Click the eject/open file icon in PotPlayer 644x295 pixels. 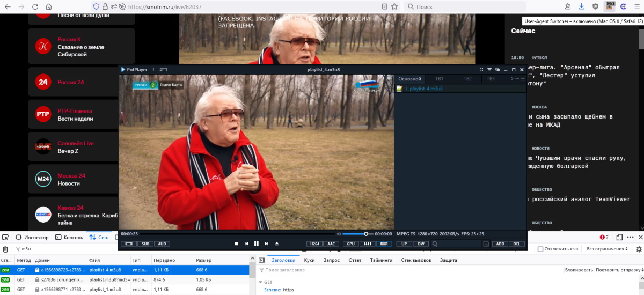coord(277,244)
